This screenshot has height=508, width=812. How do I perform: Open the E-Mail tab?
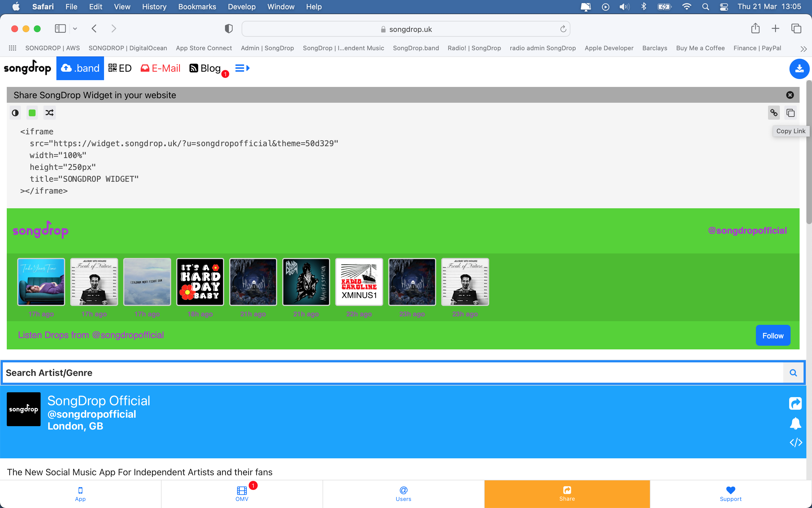coord(160,68)
